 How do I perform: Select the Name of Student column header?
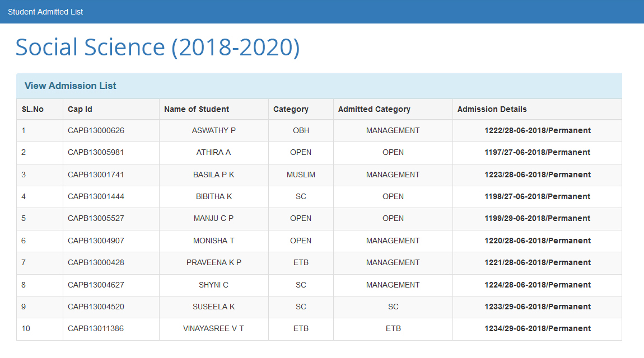pyautogui.click(x=197, y=109)
